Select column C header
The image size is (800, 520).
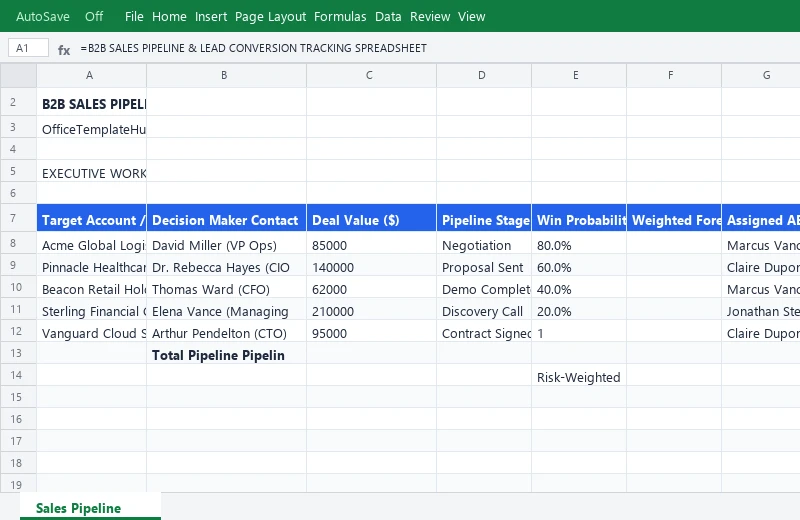[x=371, y=76]
